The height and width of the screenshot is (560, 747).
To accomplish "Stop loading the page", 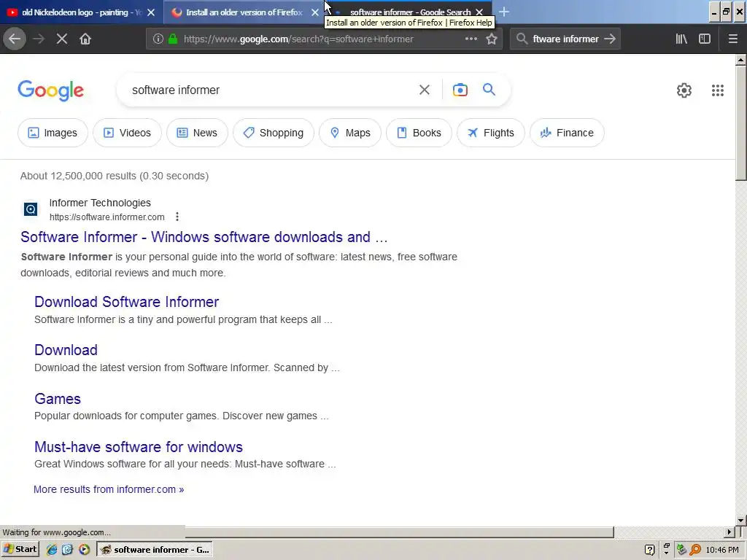I will [62, 39].
